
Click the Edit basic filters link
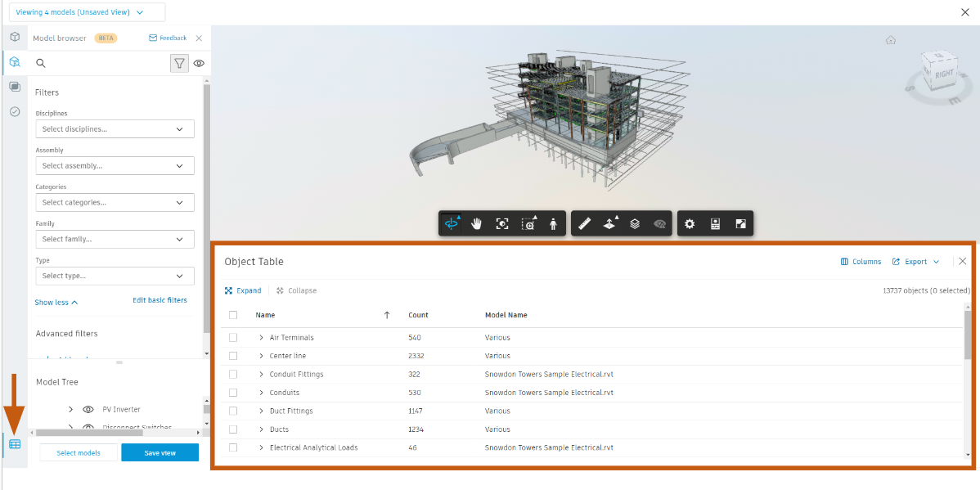[x=160, y=300]
